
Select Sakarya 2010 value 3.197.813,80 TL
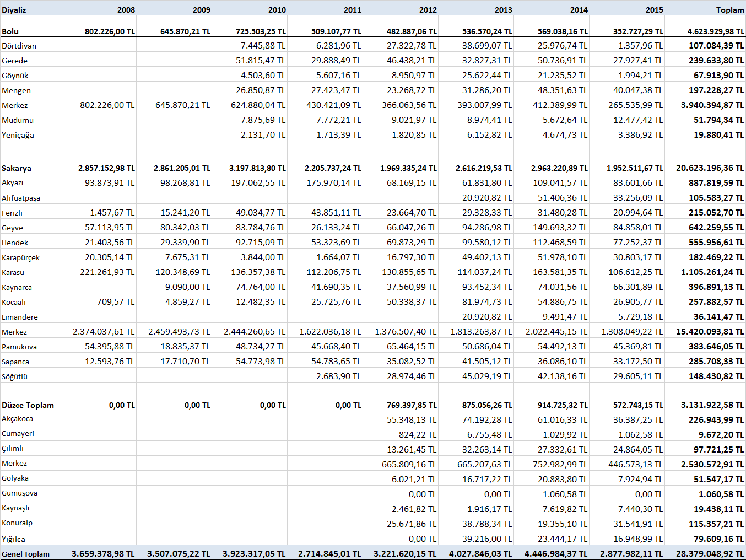tap(258, 168)
